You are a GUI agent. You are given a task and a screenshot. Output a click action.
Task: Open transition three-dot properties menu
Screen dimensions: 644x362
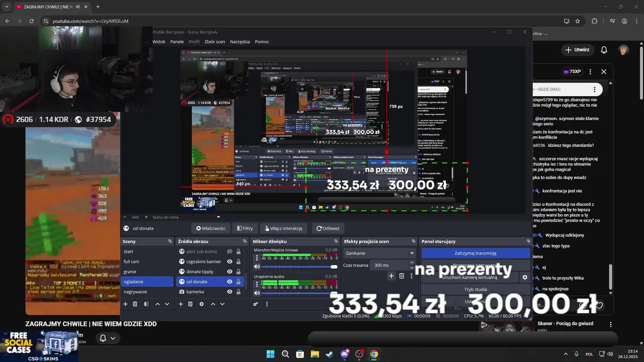(x=411, y=276)
